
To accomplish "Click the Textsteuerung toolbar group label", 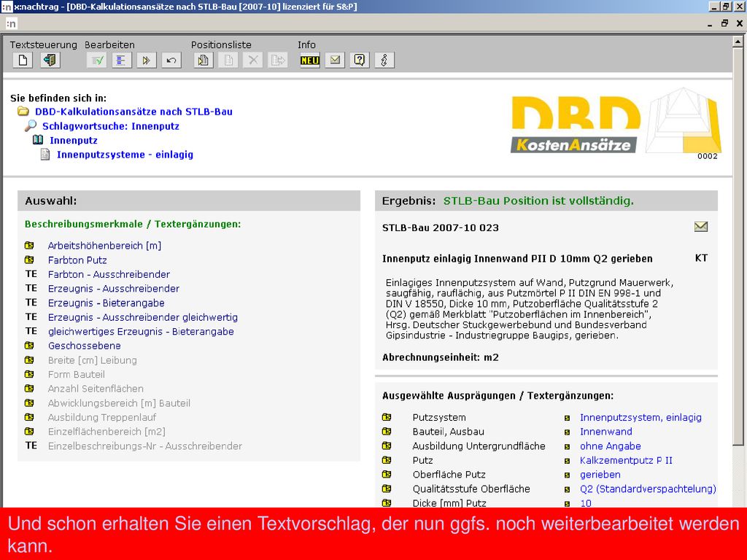I will [43, 44].
